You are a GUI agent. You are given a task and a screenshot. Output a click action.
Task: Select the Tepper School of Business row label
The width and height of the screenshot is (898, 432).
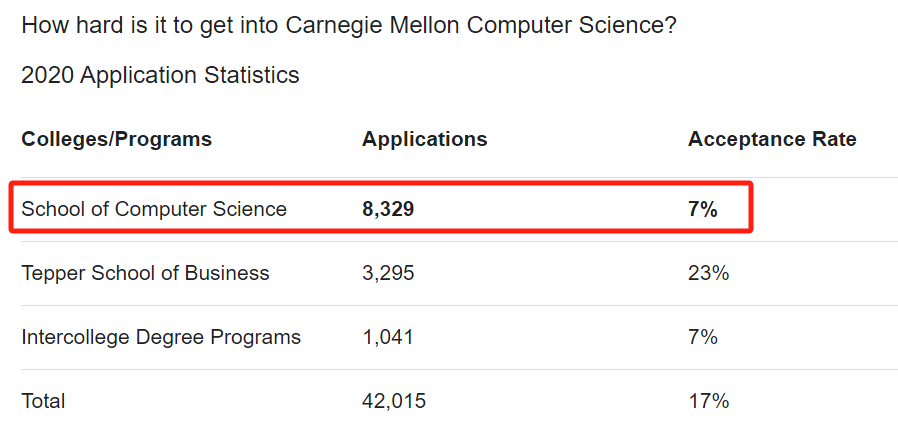145,273
